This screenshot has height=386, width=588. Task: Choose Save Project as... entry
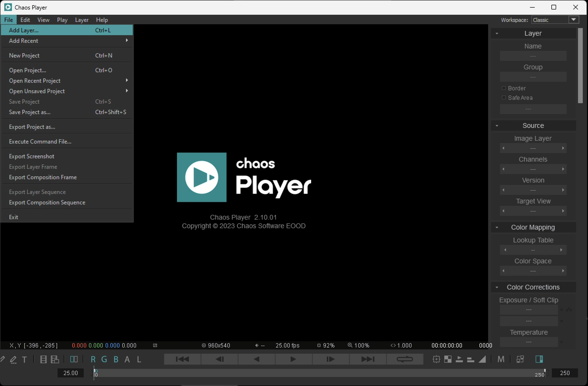pyautogui.click(x=67, y=112)
